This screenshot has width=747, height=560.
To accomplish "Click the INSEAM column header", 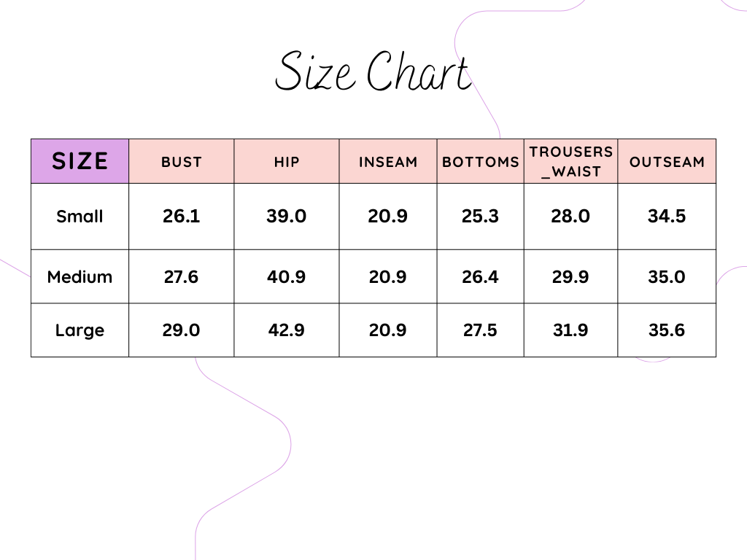I will (388, 162).
